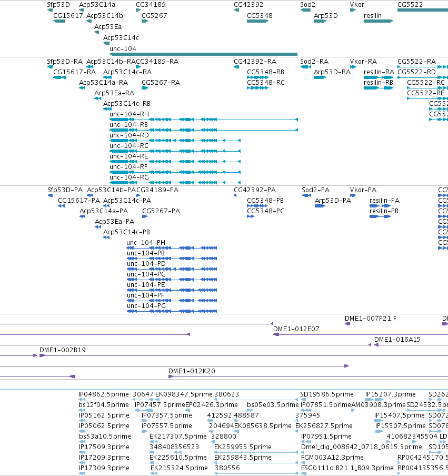Select the unc-104 gene span bar
The image size is (448, 476).
point(203,54)
